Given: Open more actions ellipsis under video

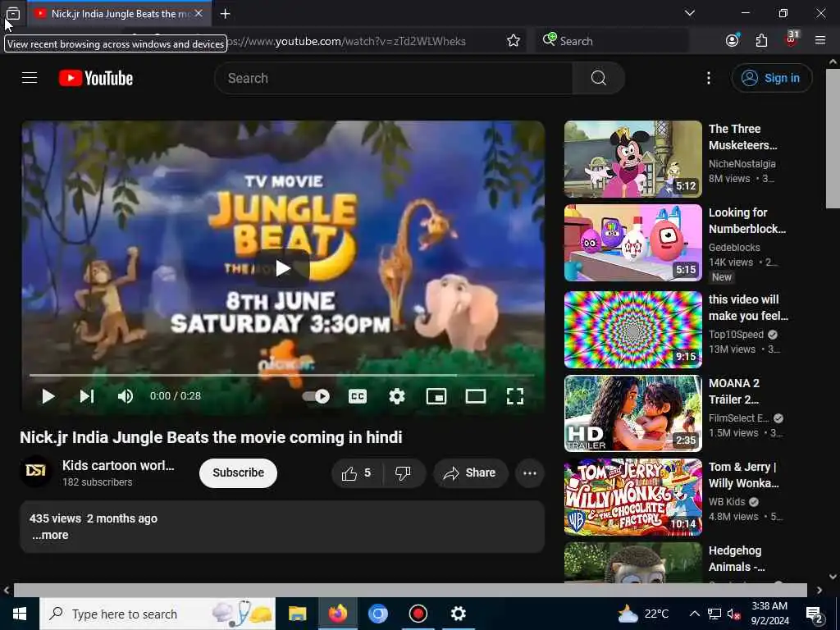Looking at the screenshot, I should [530, 473].
